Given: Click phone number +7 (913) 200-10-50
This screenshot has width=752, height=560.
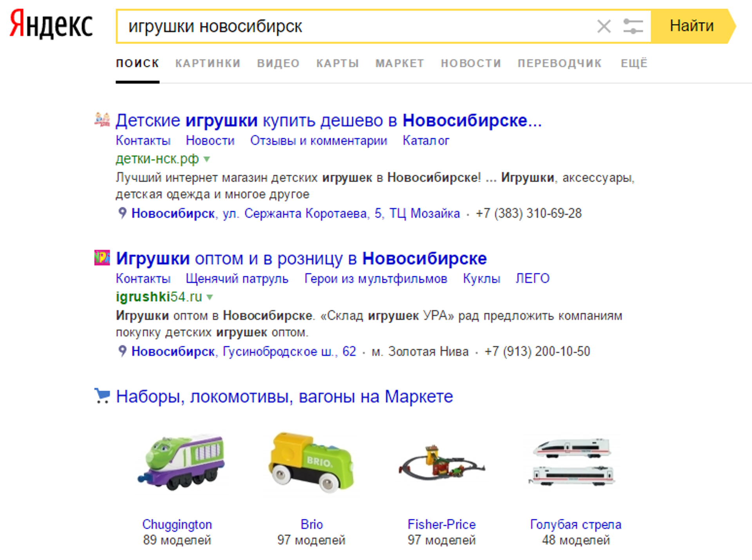Looking at the screenshot, I should tap(537, 351).
